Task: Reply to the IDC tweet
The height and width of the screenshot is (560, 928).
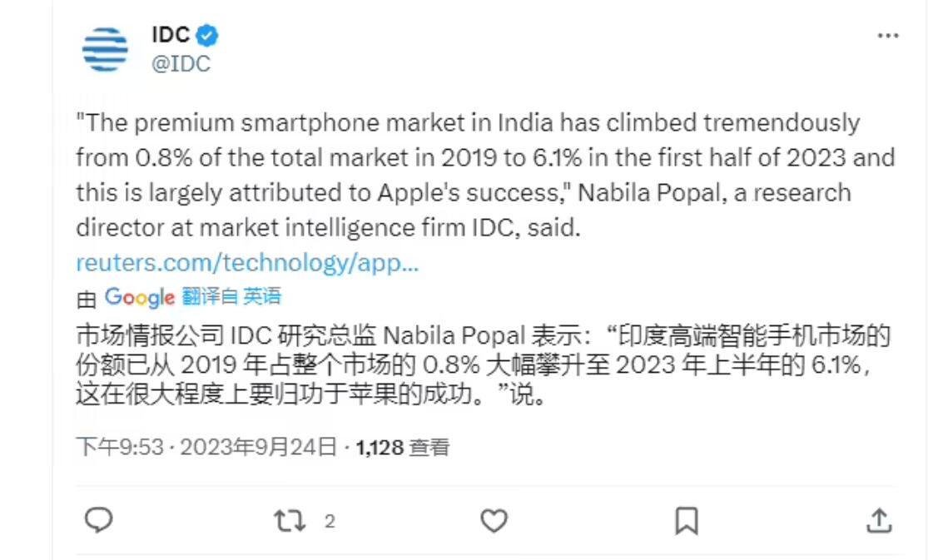Action: 99,521
